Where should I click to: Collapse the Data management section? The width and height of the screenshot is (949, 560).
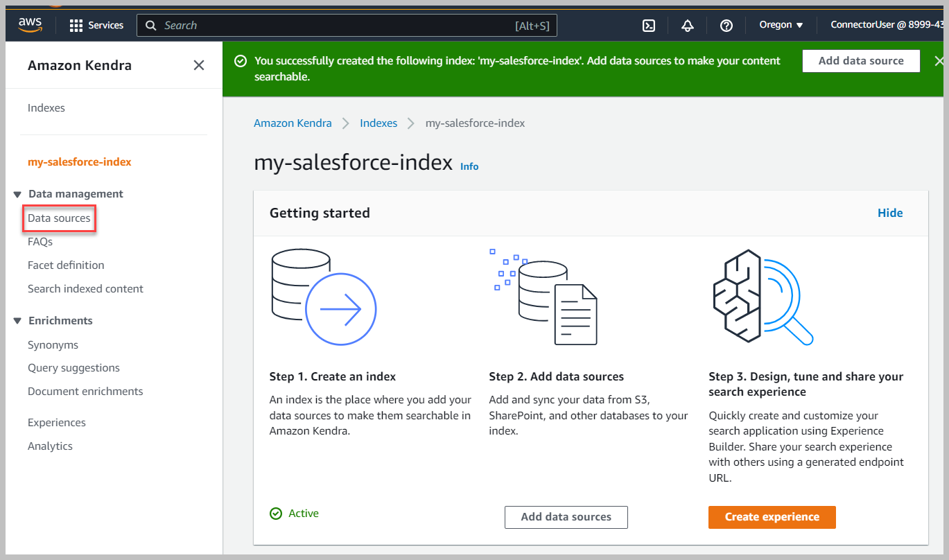(x=18, y=195)
